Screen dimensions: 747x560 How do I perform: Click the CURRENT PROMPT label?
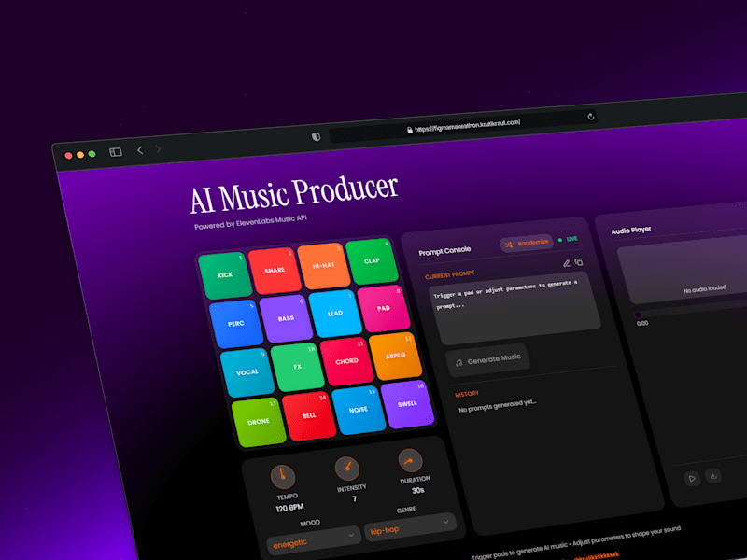point(450,275)
